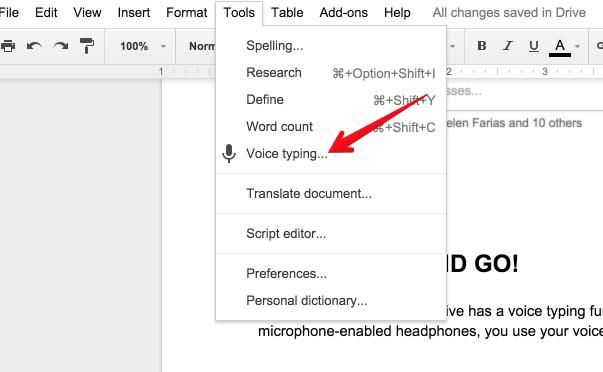Viewport: 603px width, 372px height.
Task: Select Spelling... from the Tools menu
Action: pos(331,46)
